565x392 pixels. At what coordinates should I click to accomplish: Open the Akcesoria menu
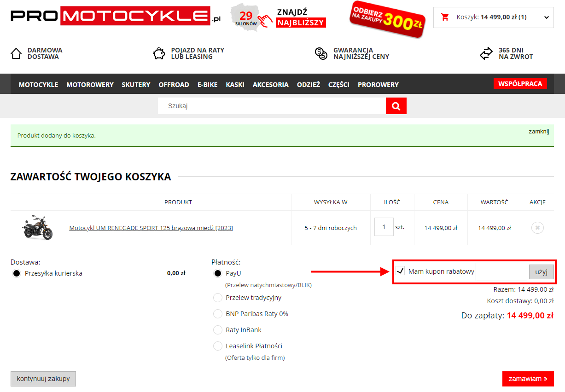271,85
